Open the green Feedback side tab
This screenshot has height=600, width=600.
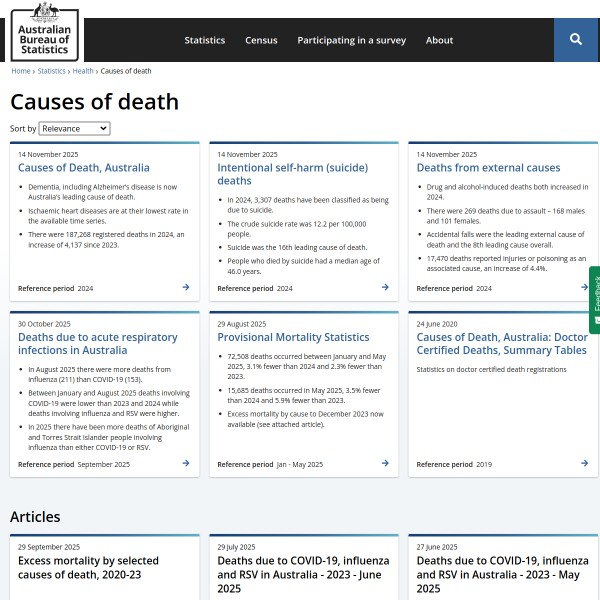click(x=594, y=300)
